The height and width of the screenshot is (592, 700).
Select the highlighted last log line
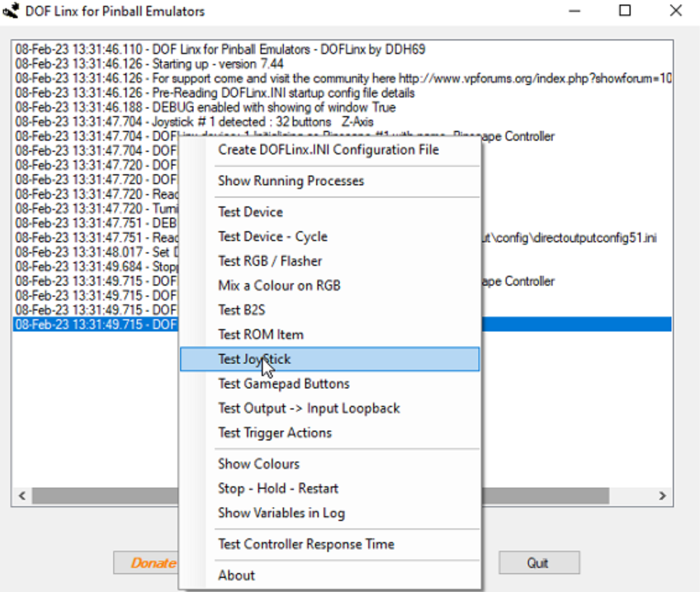96,324
